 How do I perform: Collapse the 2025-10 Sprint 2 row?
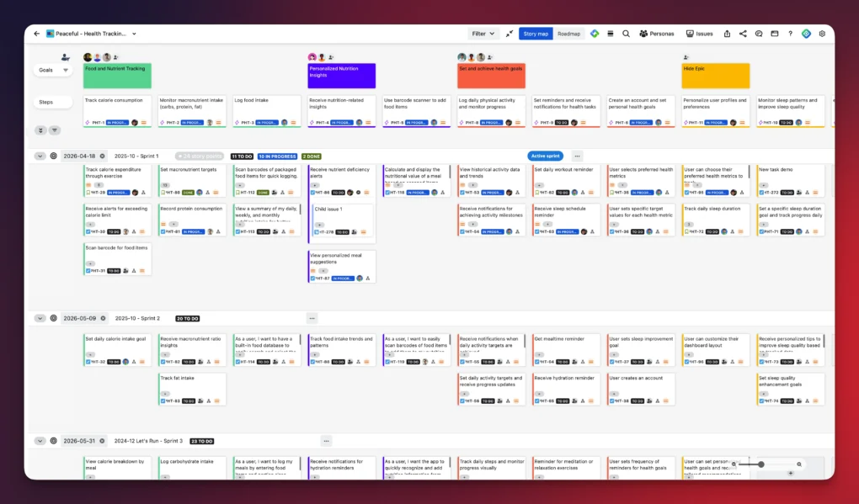(40, 318)
